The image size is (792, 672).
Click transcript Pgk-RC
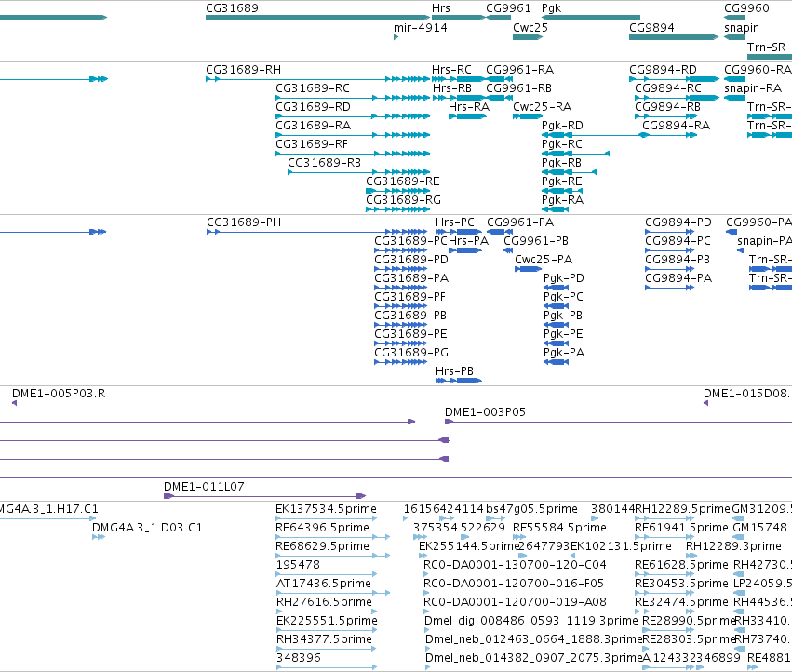[x=575, y=154]
